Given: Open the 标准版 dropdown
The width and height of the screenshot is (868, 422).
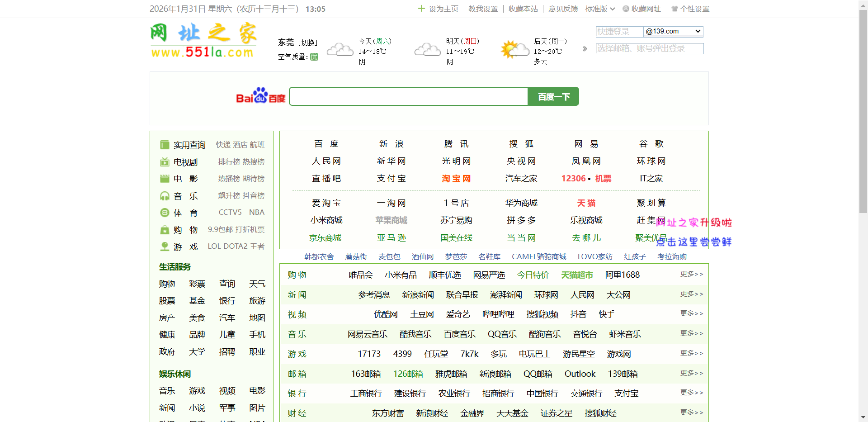Looking at the screenshot, I should coord(600,9).
